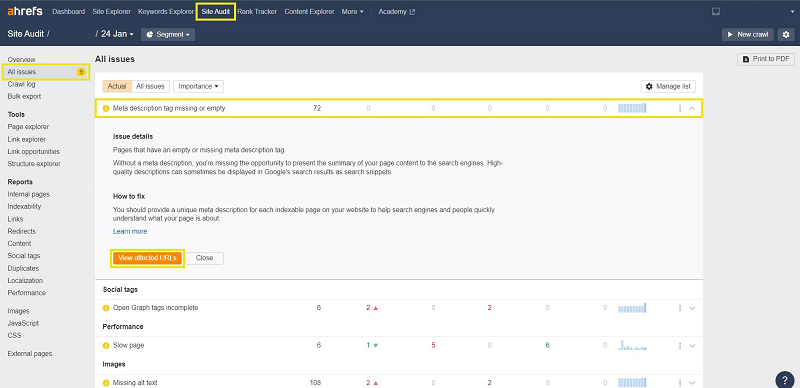
Task: Open Link explorer tool
Action: [x=27, y=139]
